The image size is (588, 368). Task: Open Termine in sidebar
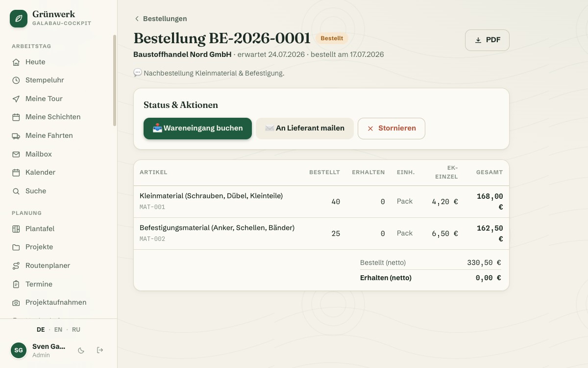point(58,285)
